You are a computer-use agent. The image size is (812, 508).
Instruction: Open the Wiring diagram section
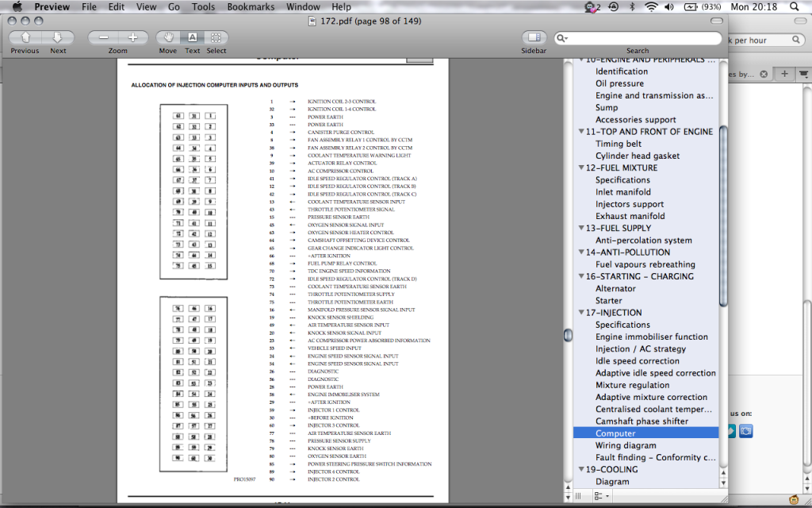point(626,445)
